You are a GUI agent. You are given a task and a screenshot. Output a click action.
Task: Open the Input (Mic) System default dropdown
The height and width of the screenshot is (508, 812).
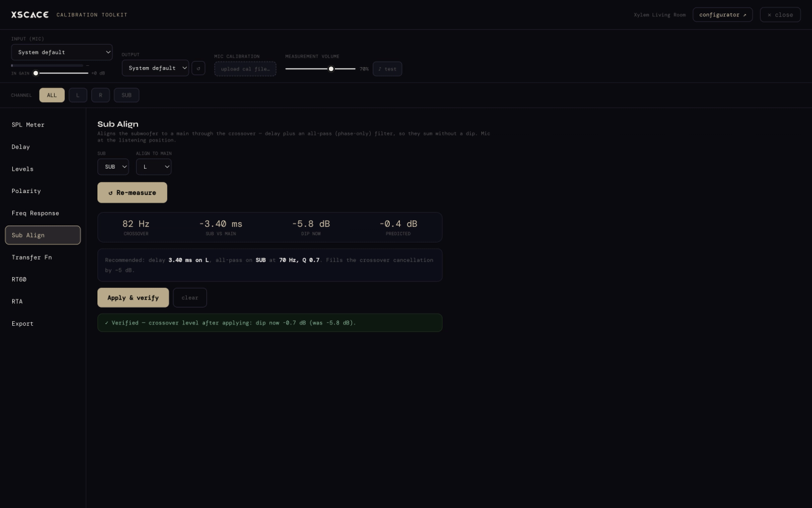coord(62,52)
